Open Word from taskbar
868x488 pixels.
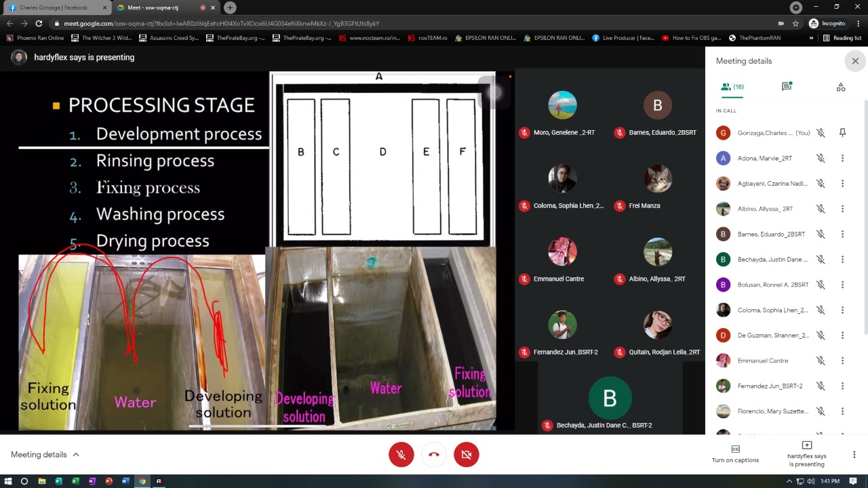point(125,481)
